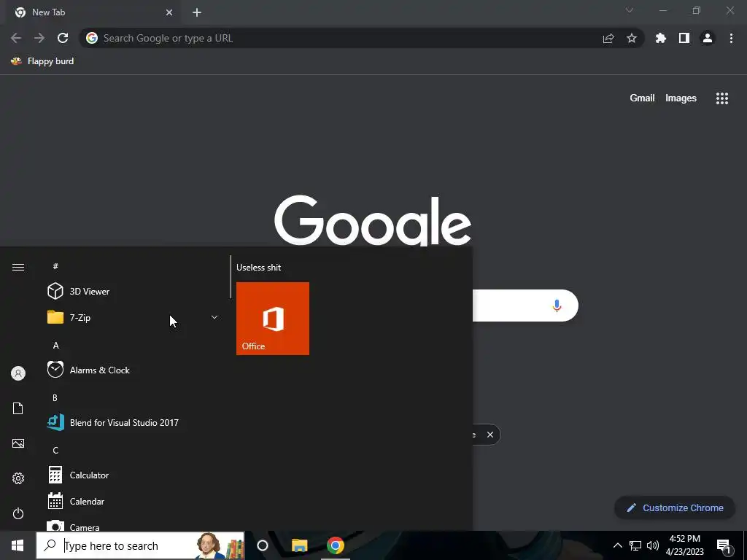This screenshot has height=560, width=747.
Task: Open the Chrome profile avatar
Action: tap(708, 38)
